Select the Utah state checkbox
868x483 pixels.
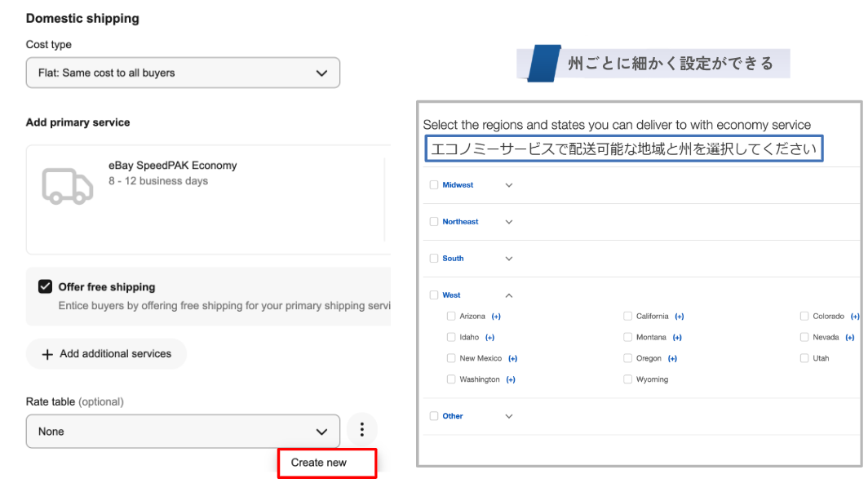[804, 358]
